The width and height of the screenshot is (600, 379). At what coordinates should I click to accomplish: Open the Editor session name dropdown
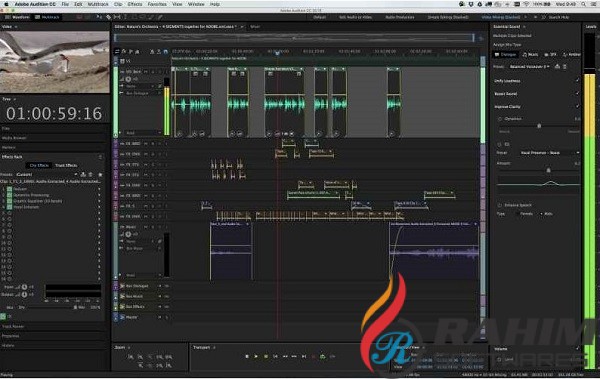click(x=241, y=27)
